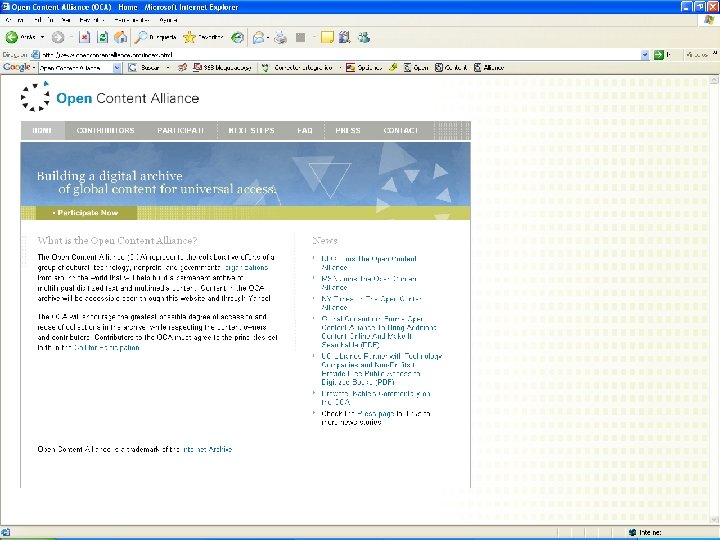Print the page with printer icon
The width and height of the screenshot is (720, 540).
coord(280,38)
